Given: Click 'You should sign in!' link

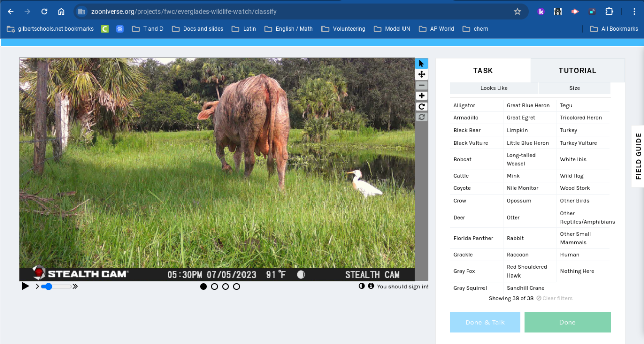Looking at the screenshot, I should click(403, 286).
